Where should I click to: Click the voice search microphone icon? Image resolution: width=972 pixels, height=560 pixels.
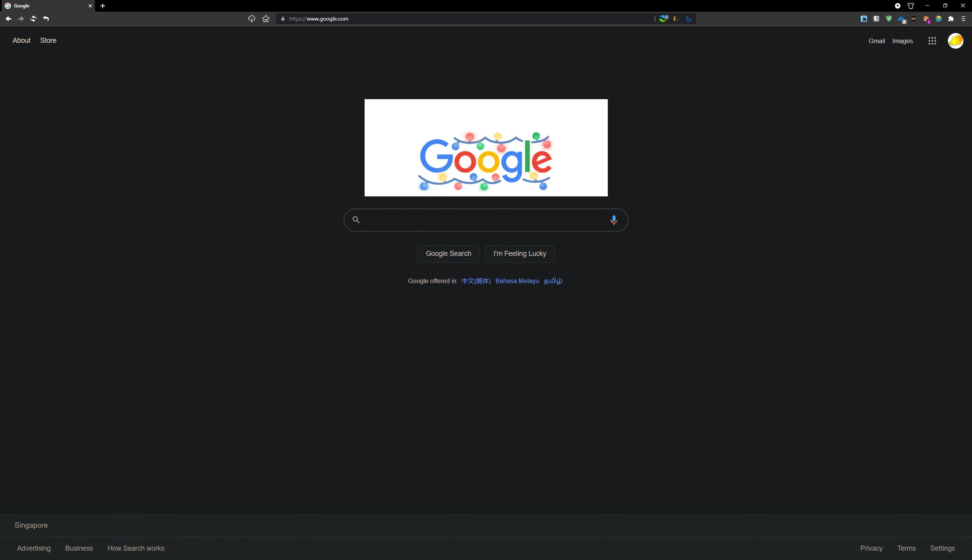[614, 220]
